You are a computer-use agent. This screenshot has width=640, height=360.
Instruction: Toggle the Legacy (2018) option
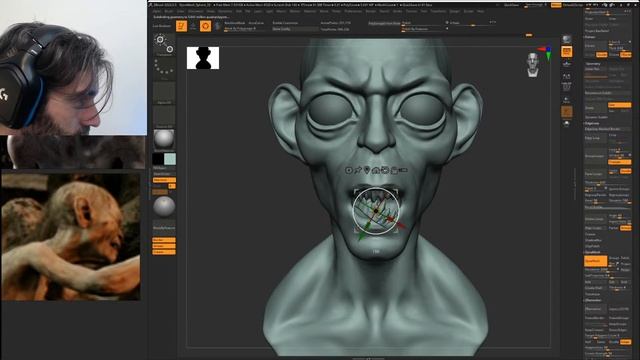[619, 309]
